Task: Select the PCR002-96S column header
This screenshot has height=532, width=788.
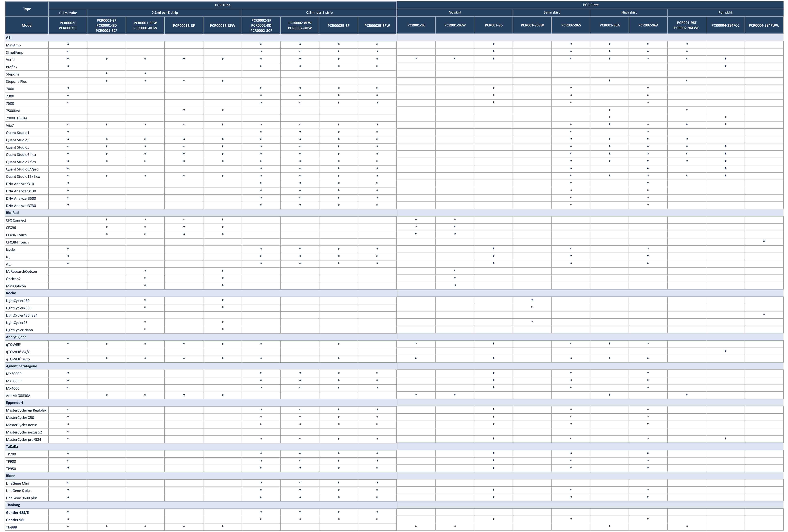Action: click(571, 25)
